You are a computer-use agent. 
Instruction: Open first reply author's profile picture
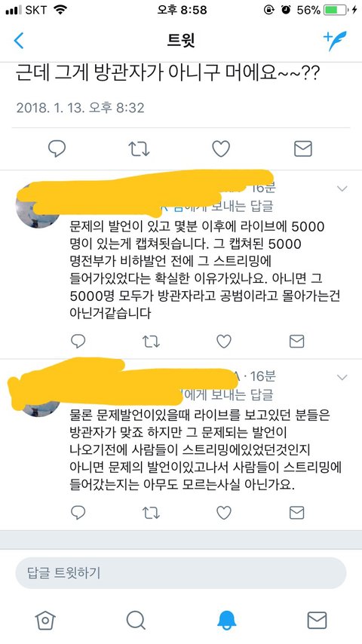[x=37, y=207]
